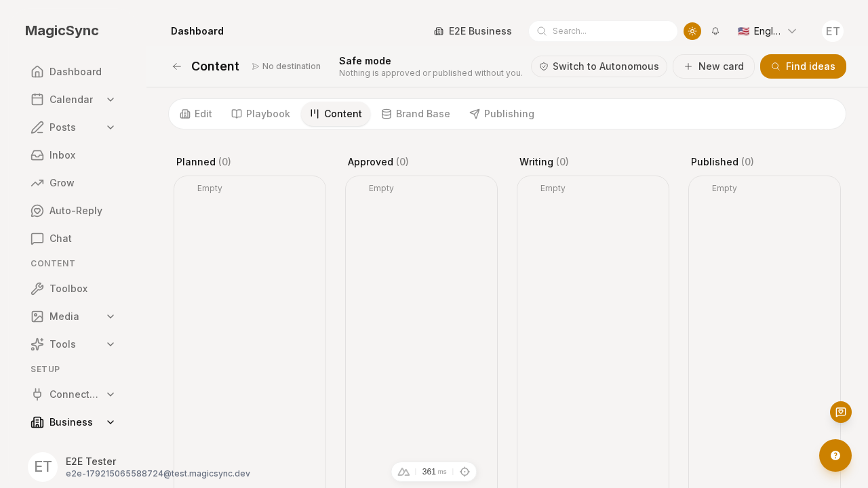Click the MagicSync logo link
This screenshot has height=488, width=868.
(62, 30)
